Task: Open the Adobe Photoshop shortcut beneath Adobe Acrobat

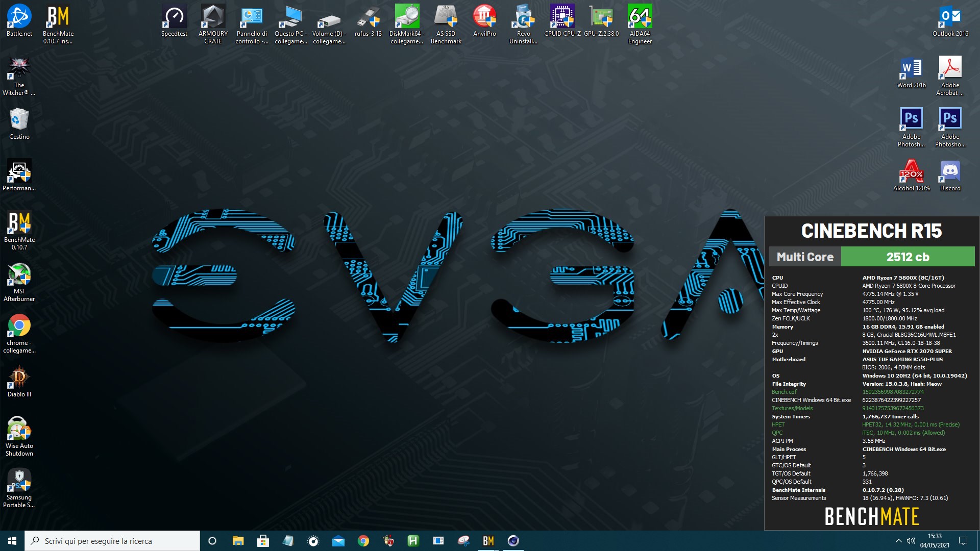Action: [x=950, y=127]
